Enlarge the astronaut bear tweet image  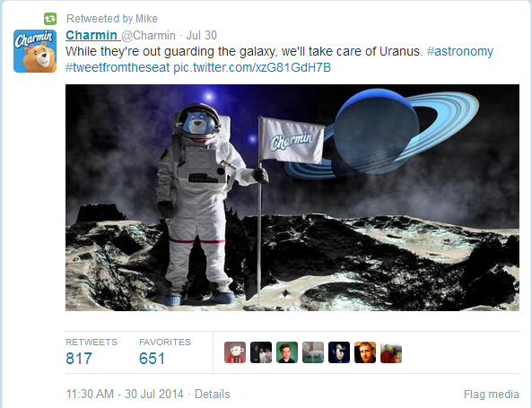[292, 197]
